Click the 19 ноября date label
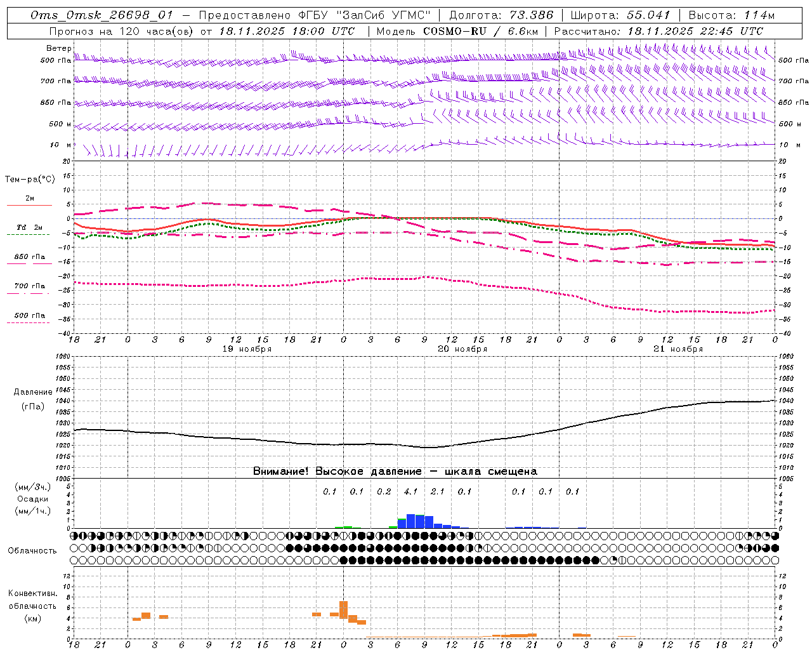Viewport: 812px width, 650px height. [x=247, y=349]
